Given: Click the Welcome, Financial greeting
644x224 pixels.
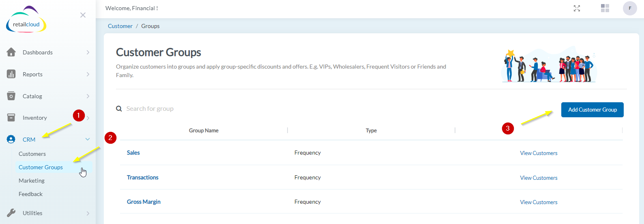Looking at the screenshot, I should coord(132,8).
